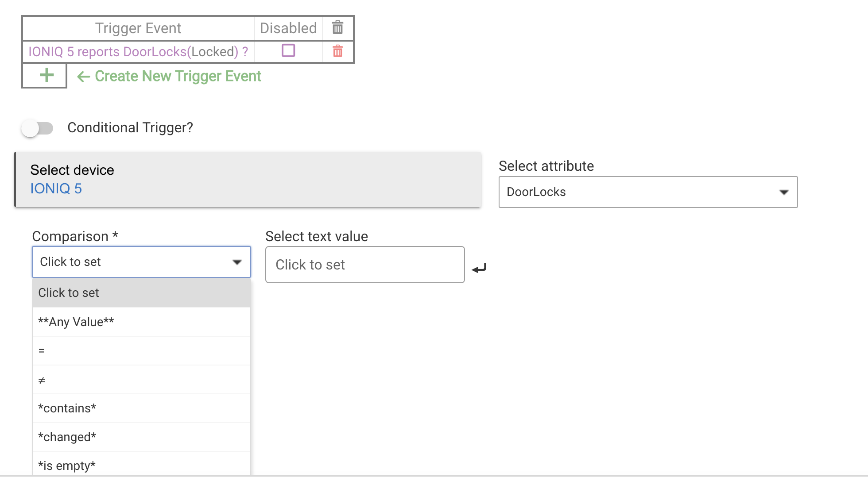Screen dimensions: 868x477
Task: Delete the IONIQ 5 DoorLocks trigger event
Action: click(x=337, y=51)
